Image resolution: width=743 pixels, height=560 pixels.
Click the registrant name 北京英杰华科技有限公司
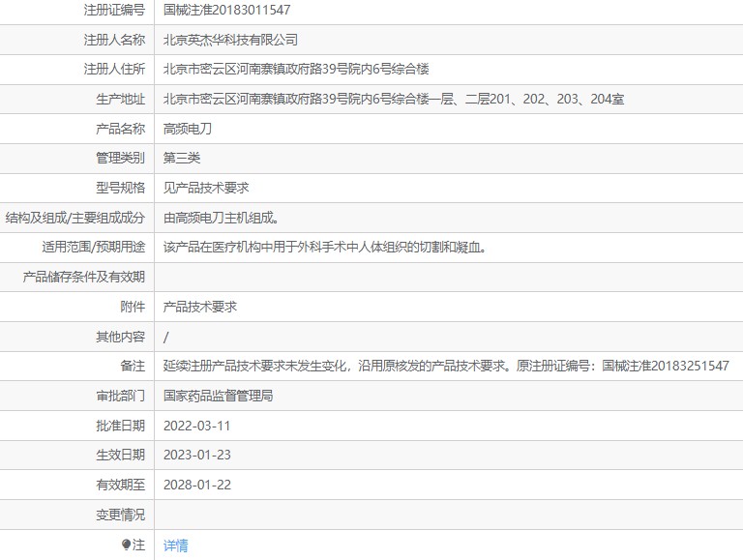pyautogui.click(x=230, y=40)
